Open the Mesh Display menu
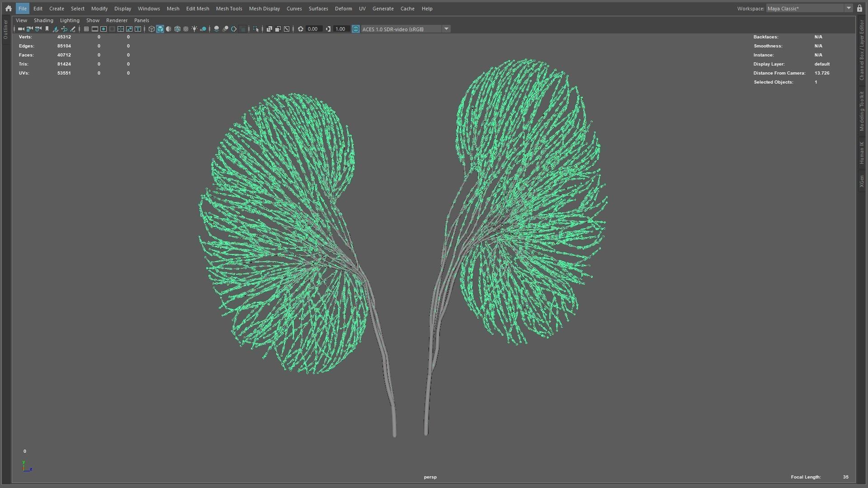 (x=264, y=9)
